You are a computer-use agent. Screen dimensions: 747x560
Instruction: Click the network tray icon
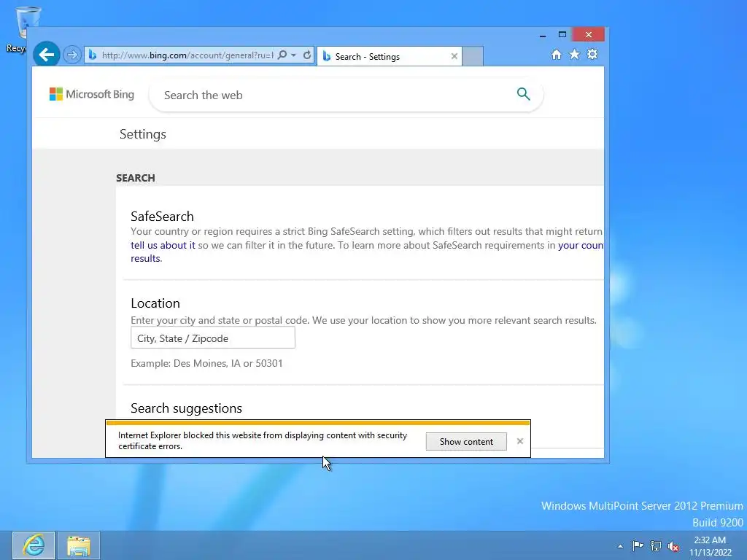coord(656,545)
